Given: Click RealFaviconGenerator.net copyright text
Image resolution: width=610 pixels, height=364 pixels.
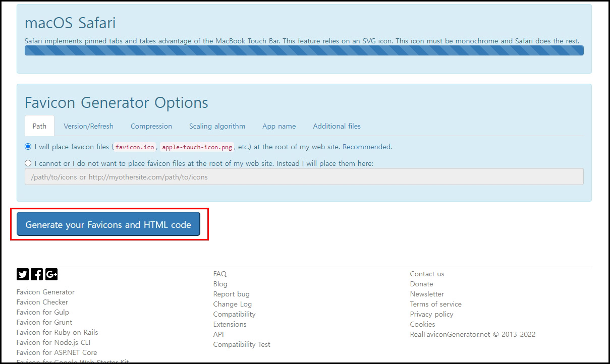Looking at the screenshot, I should 473,334.
